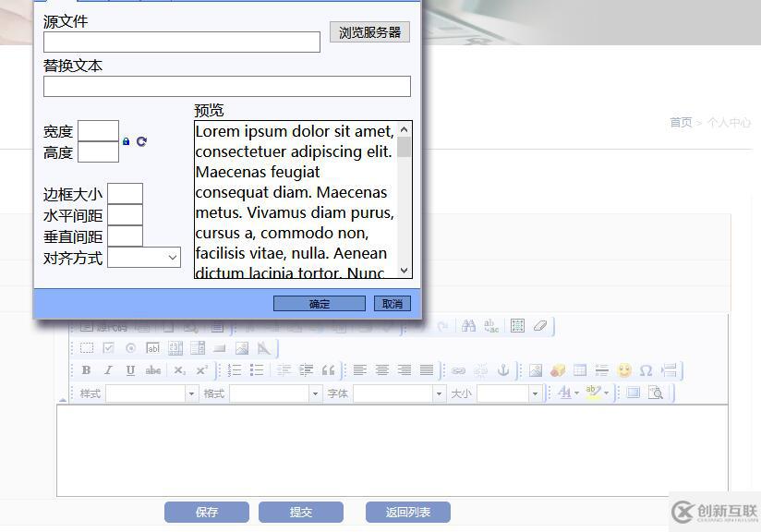Open the Replace tool
Viewport: 761px width, 532px height.
tap(491, 325)
